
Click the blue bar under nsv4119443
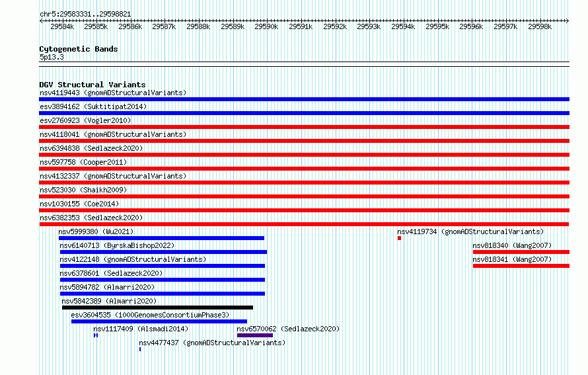coord(304,99)
